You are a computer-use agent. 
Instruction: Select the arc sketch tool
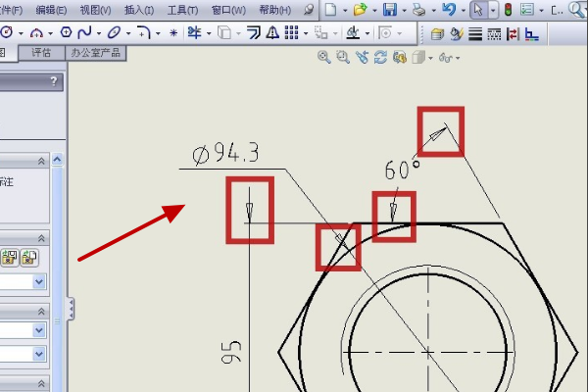(36, 33)
